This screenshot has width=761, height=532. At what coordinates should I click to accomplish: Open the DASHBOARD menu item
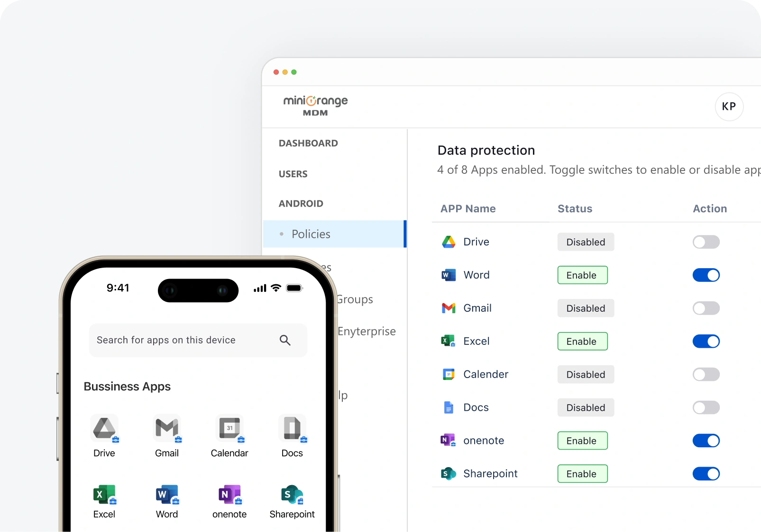coord(308,143)
